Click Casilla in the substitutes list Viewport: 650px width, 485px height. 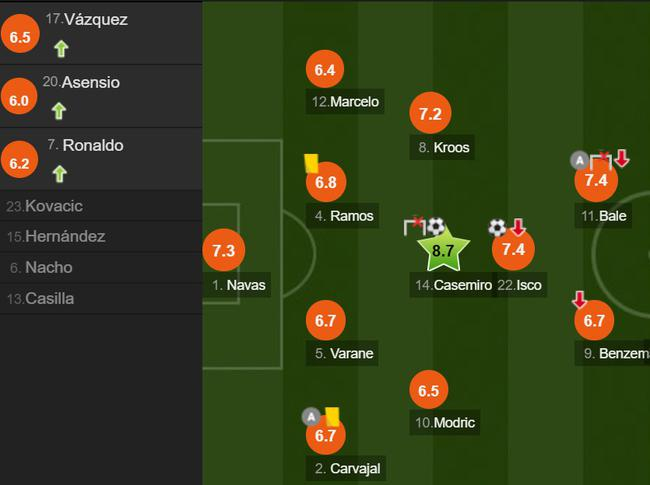(x=48, y=299)
